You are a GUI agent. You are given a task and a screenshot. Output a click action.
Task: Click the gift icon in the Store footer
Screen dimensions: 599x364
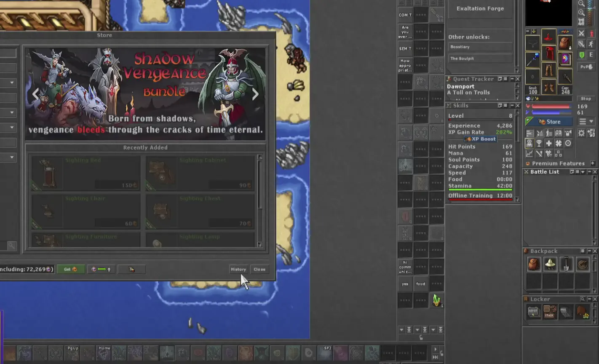[131, 269]
